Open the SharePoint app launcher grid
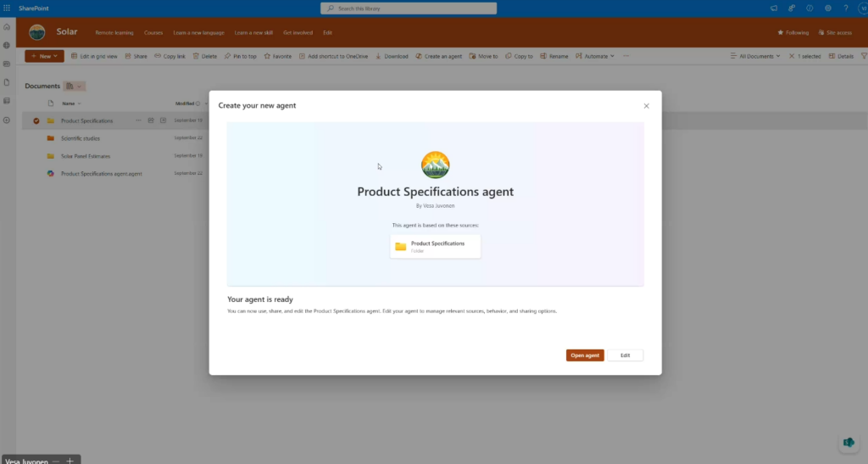The height and width of the screenshot is (464, 868). coord(7,8)
